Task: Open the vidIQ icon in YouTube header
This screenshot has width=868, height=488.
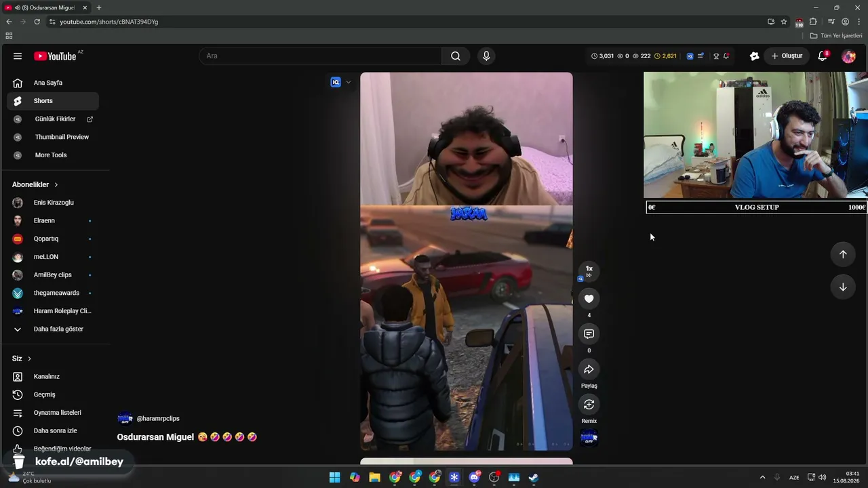Action: tap(690, 56)
